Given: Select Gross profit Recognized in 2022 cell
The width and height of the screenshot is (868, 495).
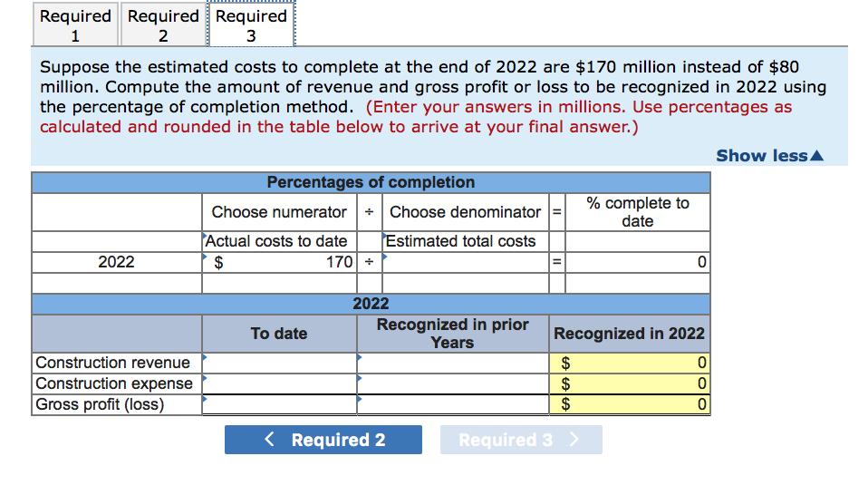Looking at the screenshot, I should 630,404.
